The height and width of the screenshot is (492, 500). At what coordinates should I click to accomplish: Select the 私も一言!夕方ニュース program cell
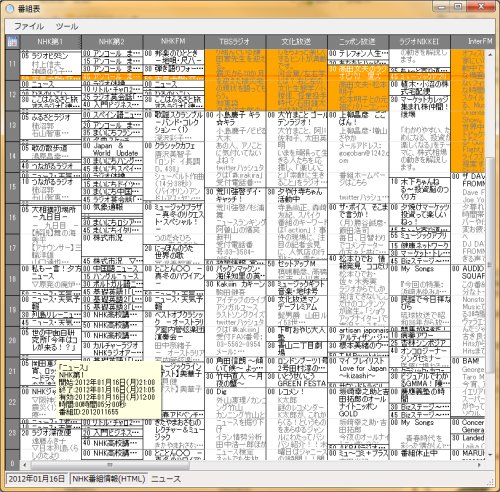51,277
